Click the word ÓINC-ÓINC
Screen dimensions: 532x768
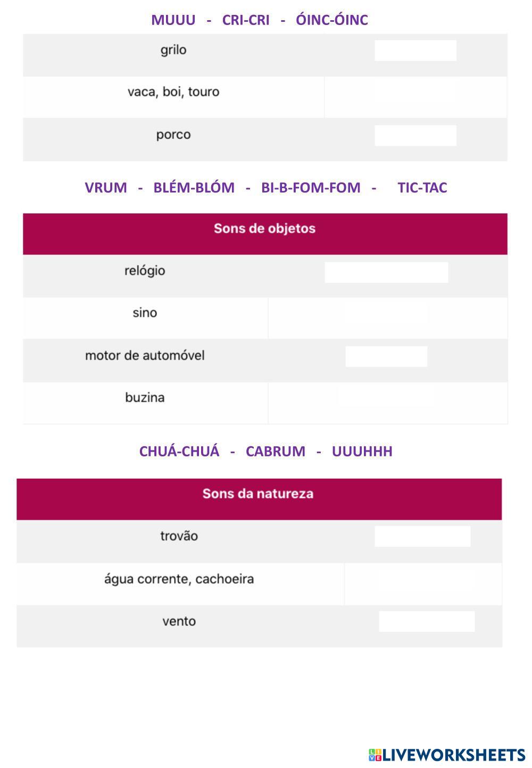(x=332, y=20)
